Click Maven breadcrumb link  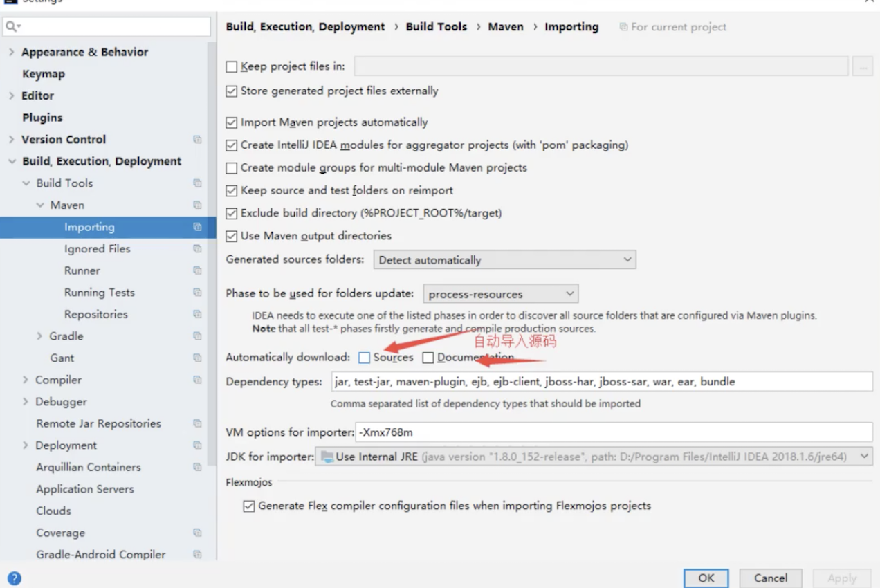[x=506, y=27]
